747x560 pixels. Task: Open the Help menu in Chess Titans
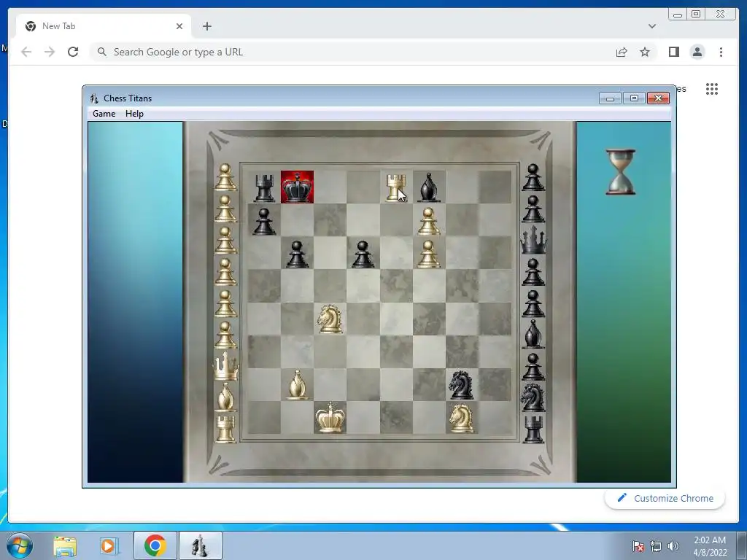pyautogui.click(x=134, y=113)
